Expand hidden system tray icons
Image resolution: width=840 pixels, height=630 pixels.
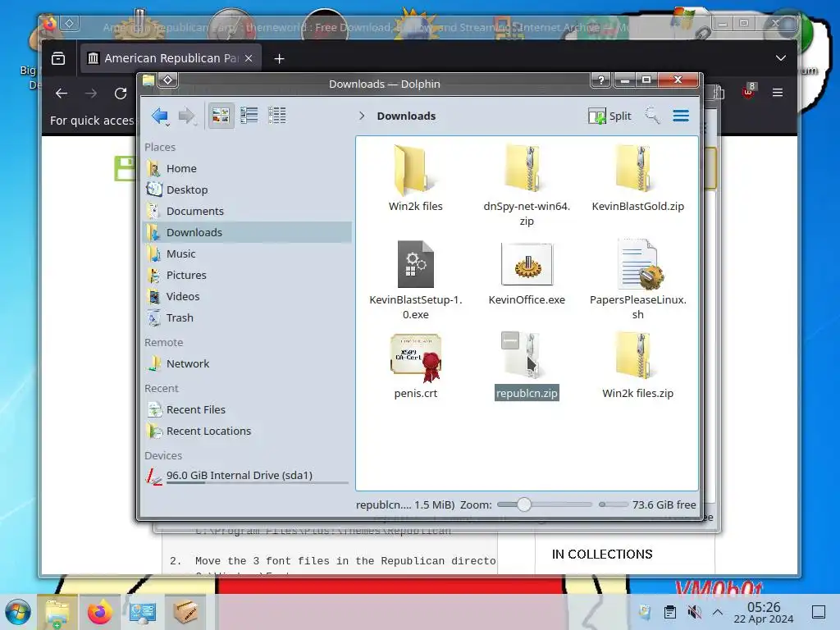[718, 612]
